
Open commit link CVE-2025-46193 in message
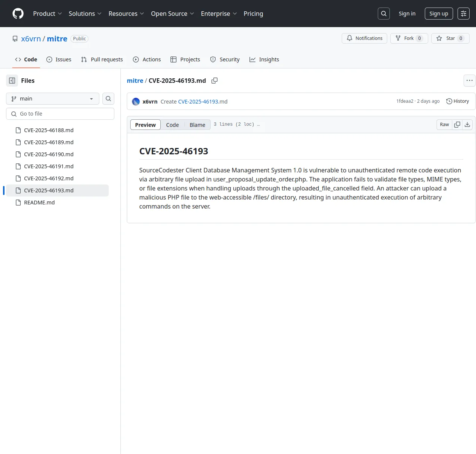(198, 102)
